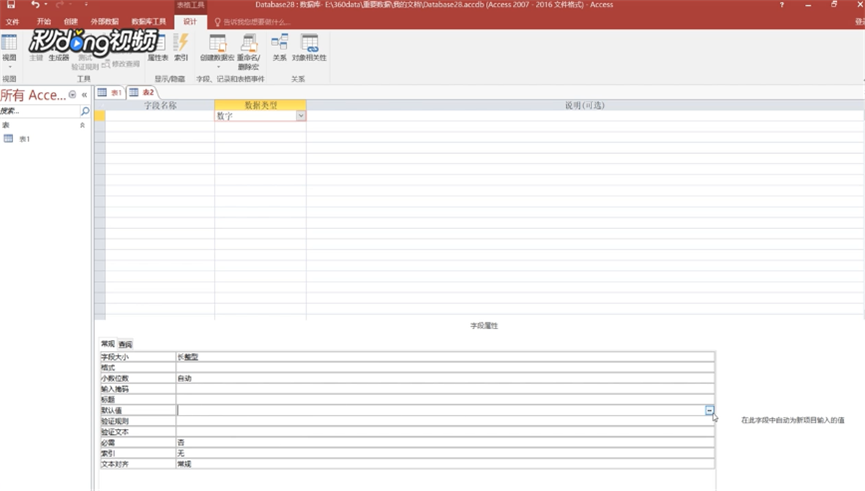Click the 验证规则 property field
The width and height of the screenshot is (865, 491).
coord(445,421)
